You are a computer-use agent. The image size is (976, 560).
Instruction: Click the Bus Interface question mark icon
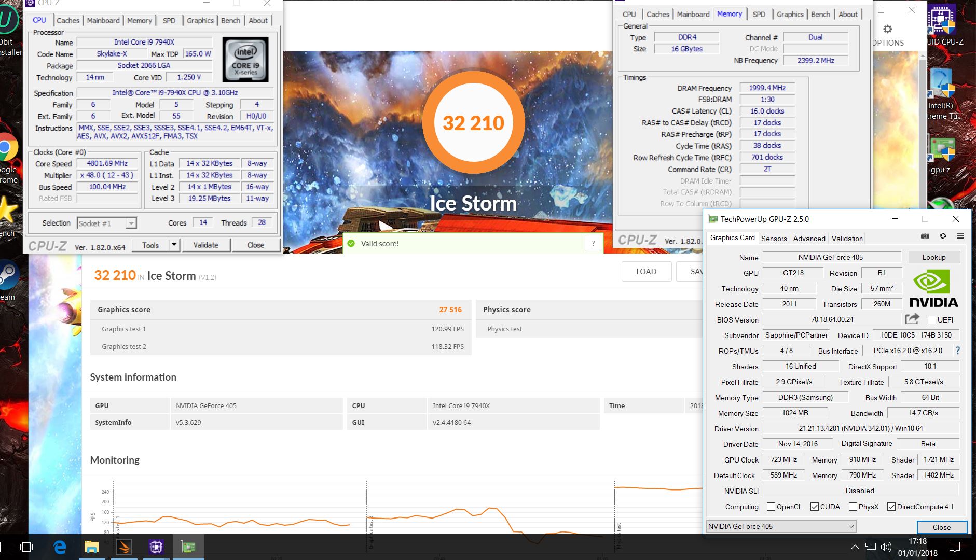pos(958,351)
